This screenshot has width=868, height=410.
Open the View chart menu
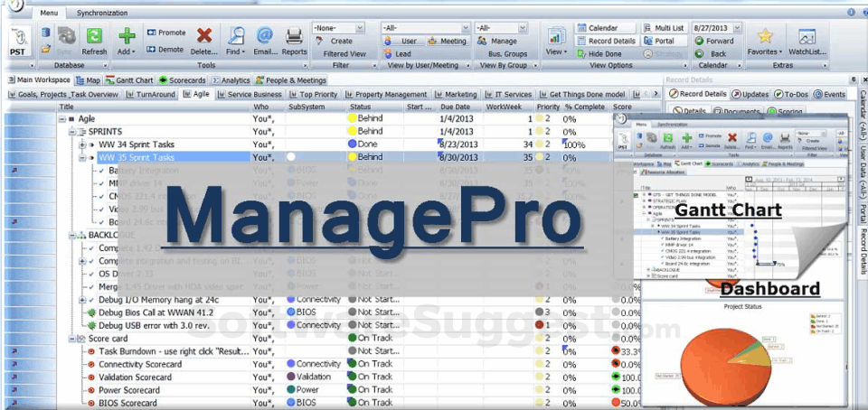(556, 42)
